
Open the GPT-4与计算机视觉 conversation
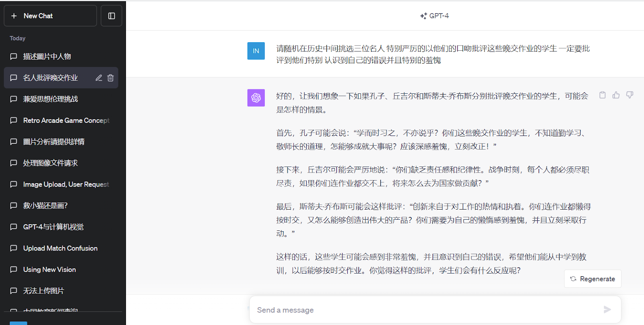click(x=54, y=227)
